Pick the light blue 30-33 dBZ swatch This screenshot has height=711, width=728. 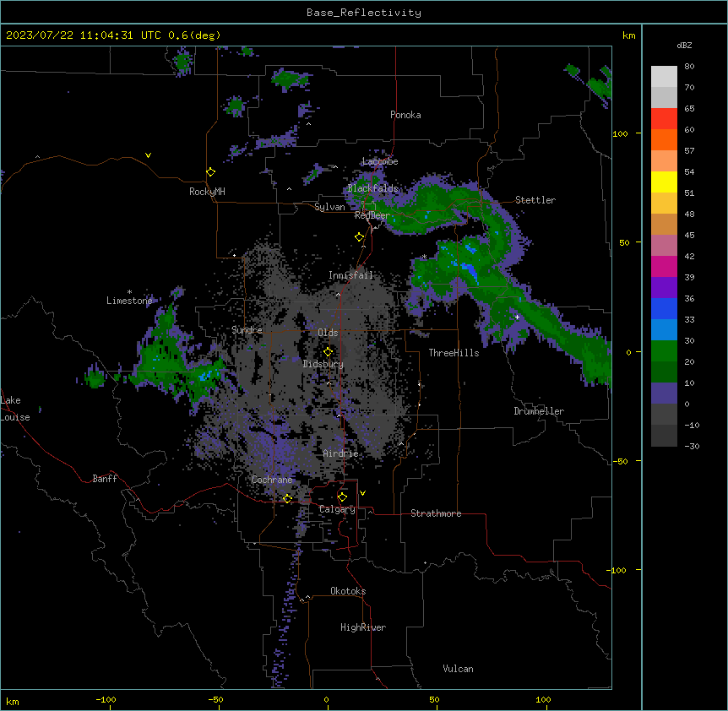(x=664, y=330)
